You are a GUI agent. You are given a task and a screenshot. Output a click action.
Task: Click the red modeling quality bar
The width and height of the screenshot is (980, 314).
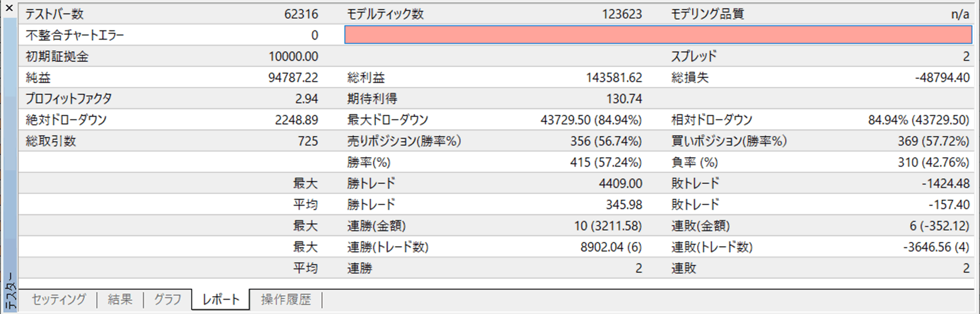tap(658, 35)
